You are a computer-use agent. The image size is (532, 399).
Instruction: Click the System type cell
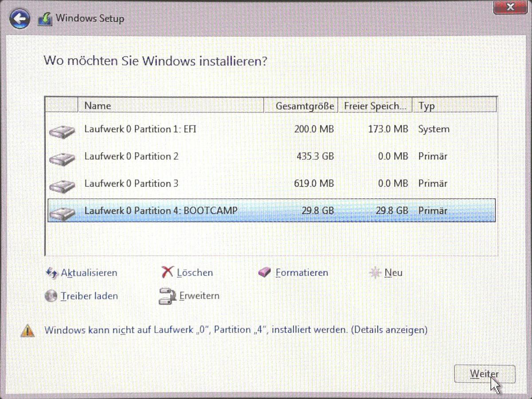pyautogui.click(x=434, y=129)
